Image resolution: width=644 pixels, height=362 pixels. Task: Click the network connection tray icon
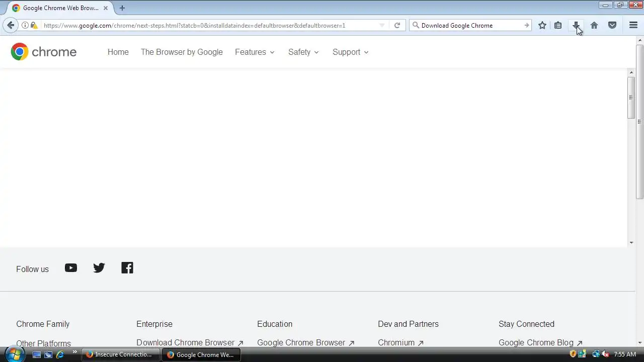596,354
